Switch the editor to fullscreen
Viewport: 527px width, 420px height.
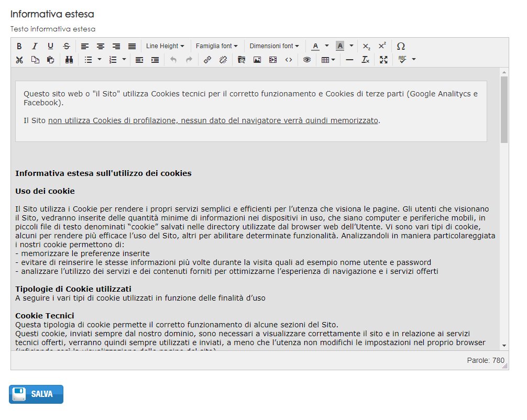pos(383,60)
